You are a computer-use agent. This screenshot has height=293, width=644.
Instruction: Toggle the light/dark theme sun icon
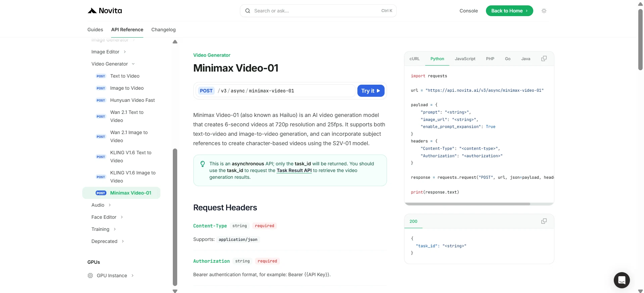(x=544, y=11)
